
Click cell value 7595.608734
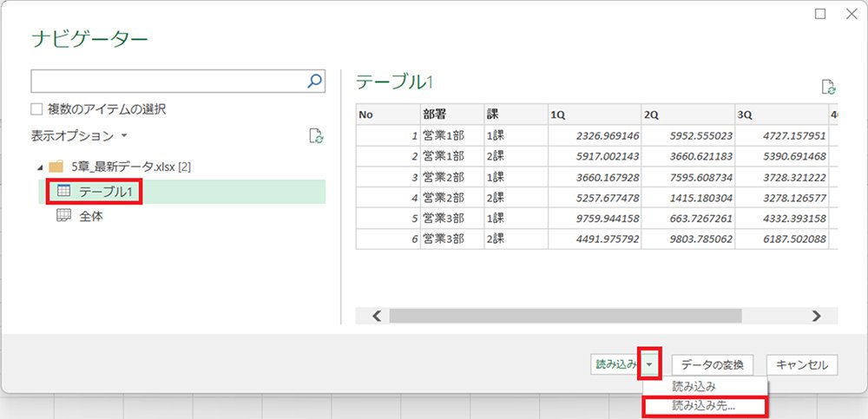[x=700, y=178]
